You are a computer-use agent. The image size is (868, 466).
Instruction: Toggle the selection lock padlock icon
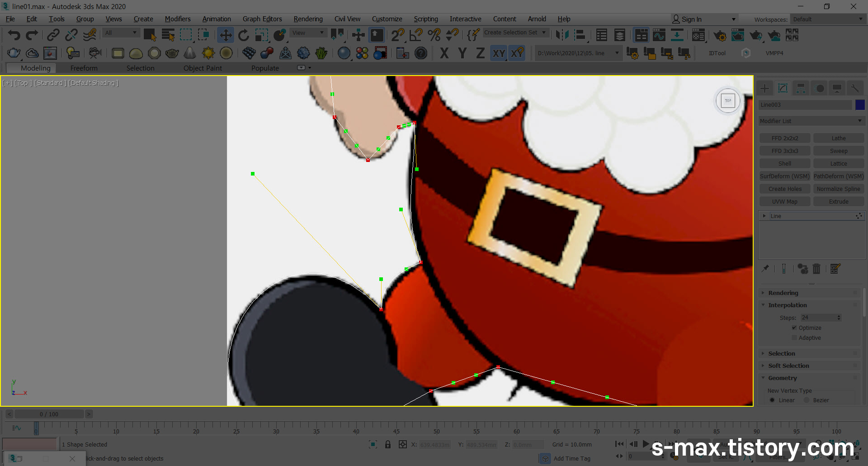pyautogui.click(x=388, y=444)
